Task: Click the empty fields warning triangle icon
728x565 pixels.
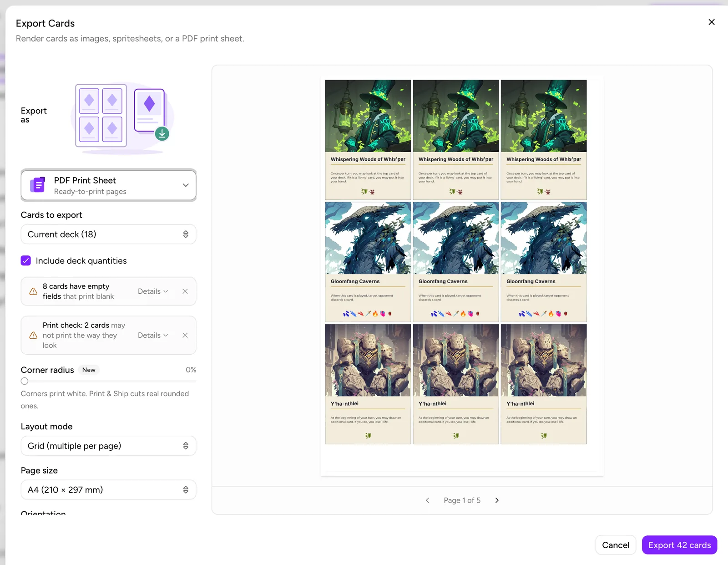Action: [33, 291]
